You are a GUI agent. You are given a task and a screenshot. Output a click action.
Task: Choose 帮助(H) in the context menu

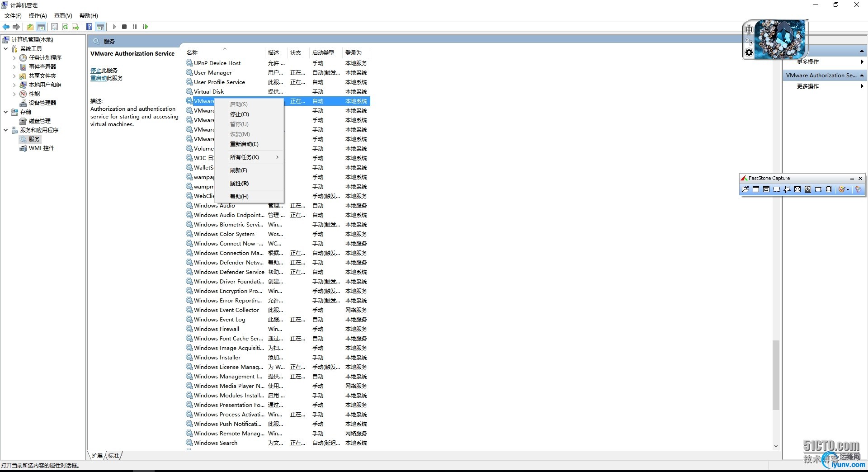point(249,197)
